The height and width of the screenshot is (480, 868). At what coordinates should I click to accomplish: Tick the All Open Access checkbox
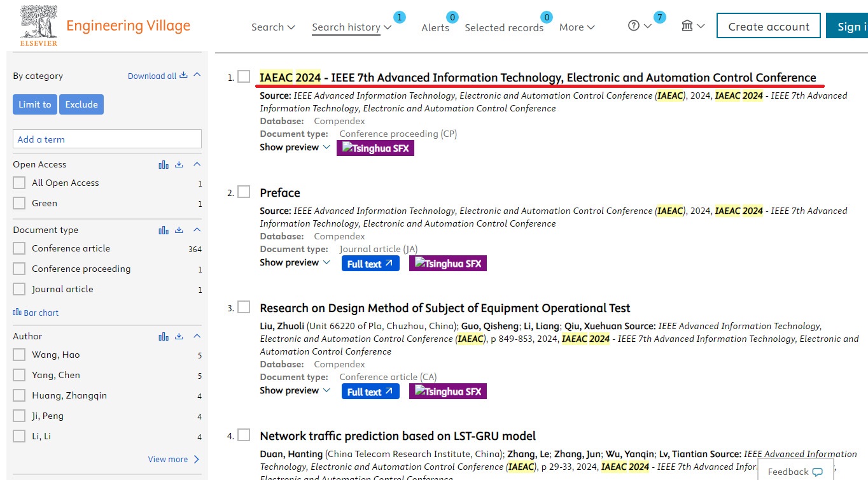coord(19,183)
